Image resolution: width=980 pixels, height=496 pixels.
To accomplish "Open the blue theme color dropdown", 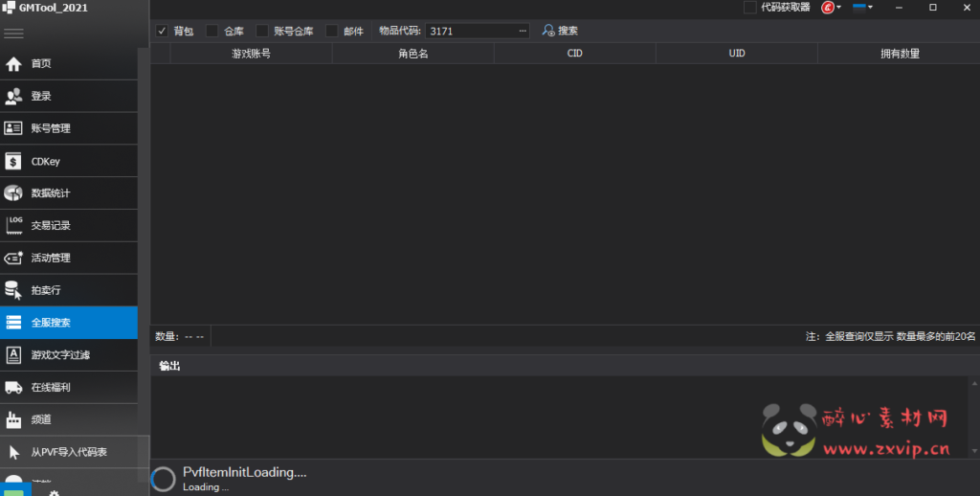I will click(862, 8).
